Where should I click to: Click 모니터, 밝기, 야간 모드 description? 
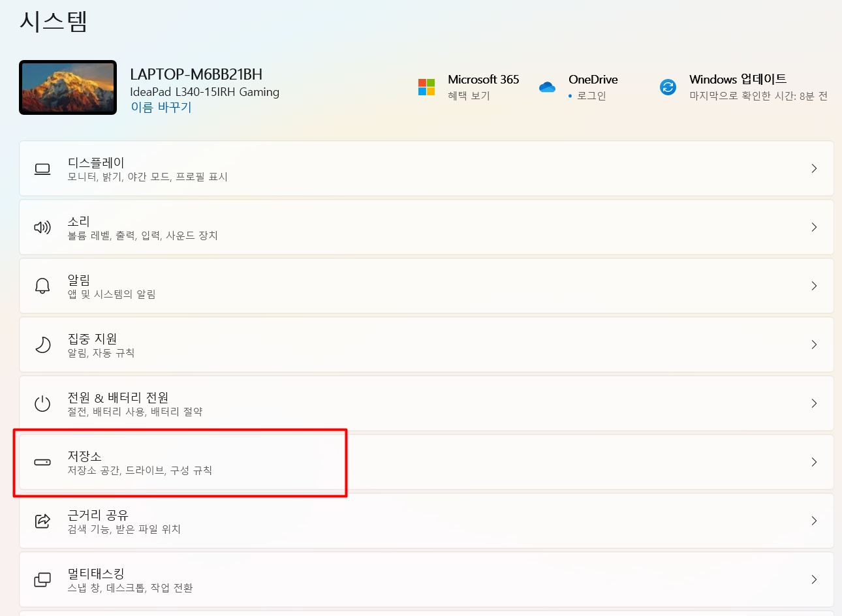pos(148,177)
